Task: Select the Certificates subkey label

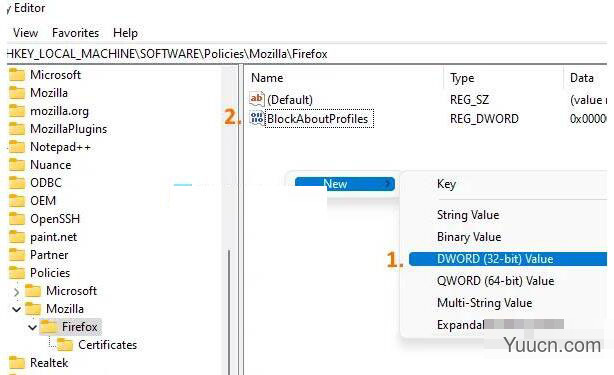Action: pos(107,345)
